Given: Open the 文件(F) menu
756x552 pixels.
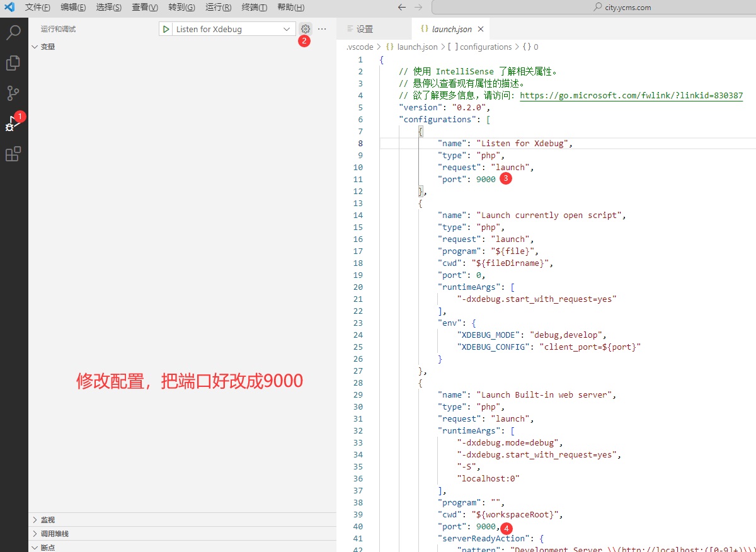Looking at the screenshot, I should point(38,8).
